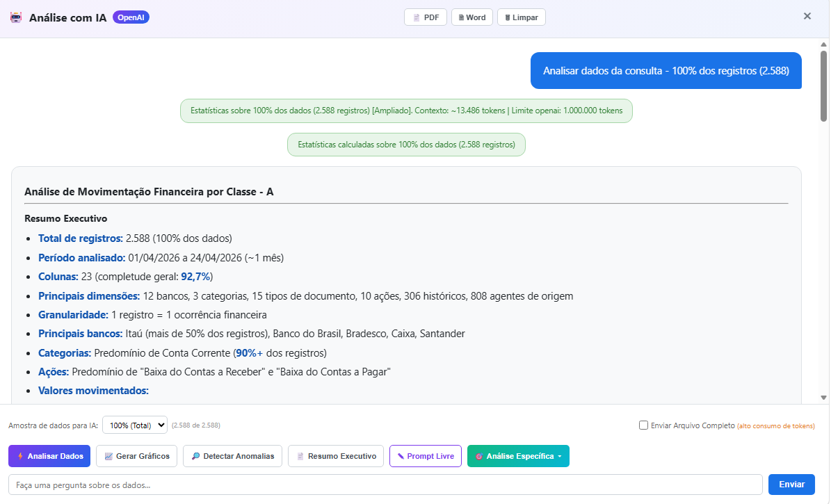
Task: Export the analysis to Word
Action: [472, 17]
